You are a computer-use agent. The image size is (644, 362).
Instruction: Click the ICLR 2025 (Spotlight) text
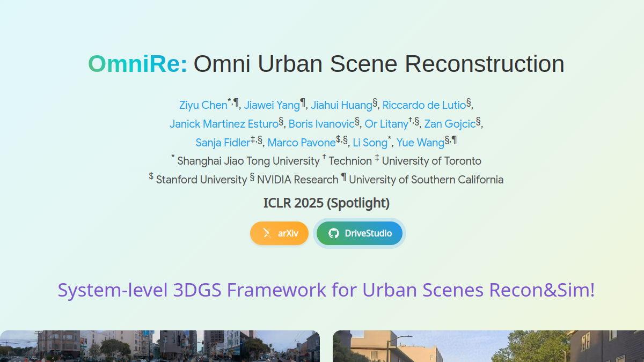point(326,203)
